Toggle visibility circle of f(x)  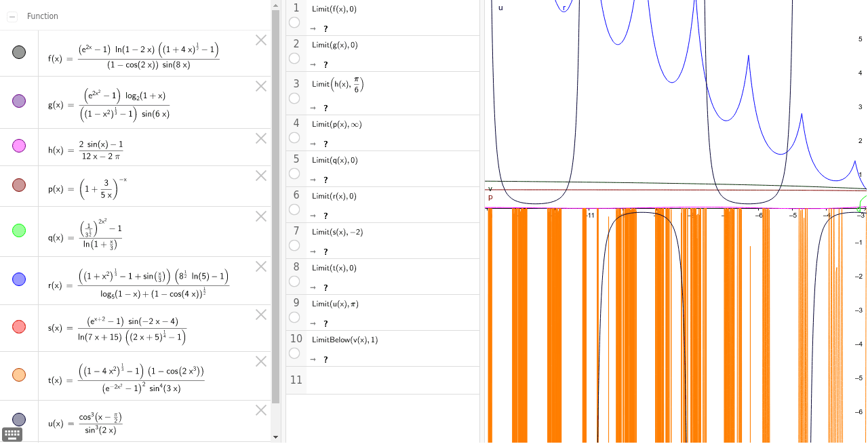pos(19,52)
